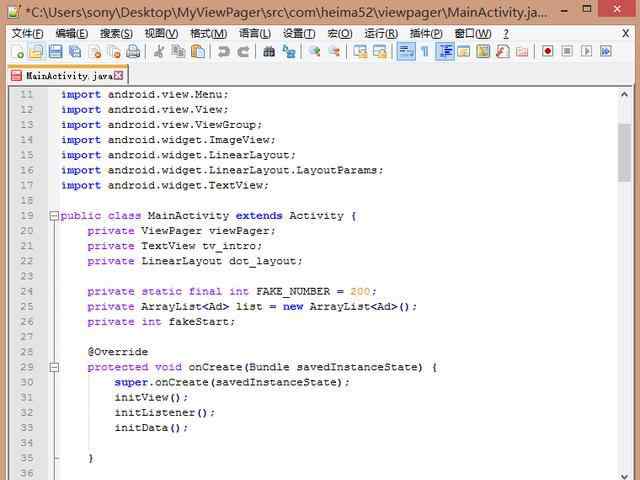Cut the selection with the scissors icon
Viewport: 640px width, 480px height.
pyautogui.click(x=159, y=51)
